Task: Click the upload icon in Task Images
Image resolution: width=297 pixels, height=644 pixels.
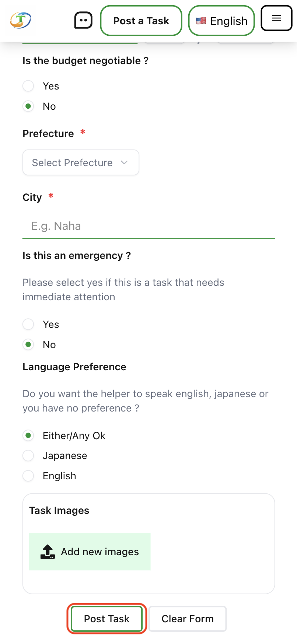Action: [x=48, y=552]
